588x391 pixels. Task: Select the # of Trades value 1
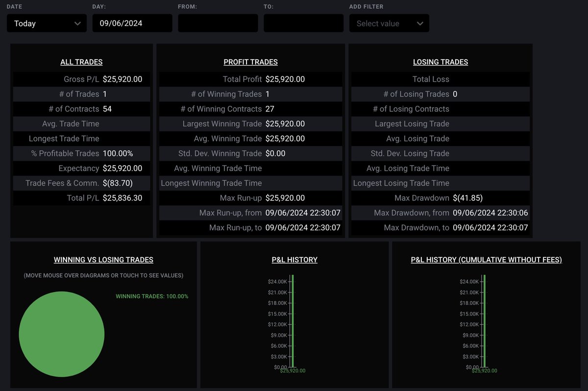105,94
